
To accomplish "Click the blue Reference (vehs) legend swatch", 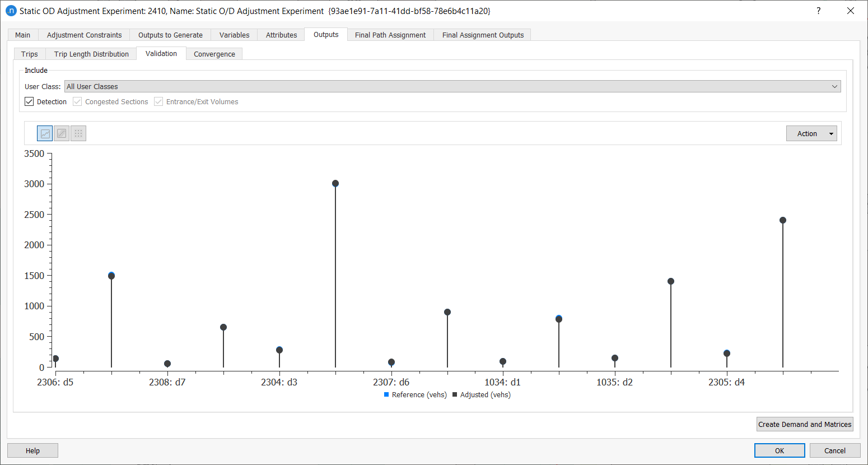I will click(x=386, y=395).
